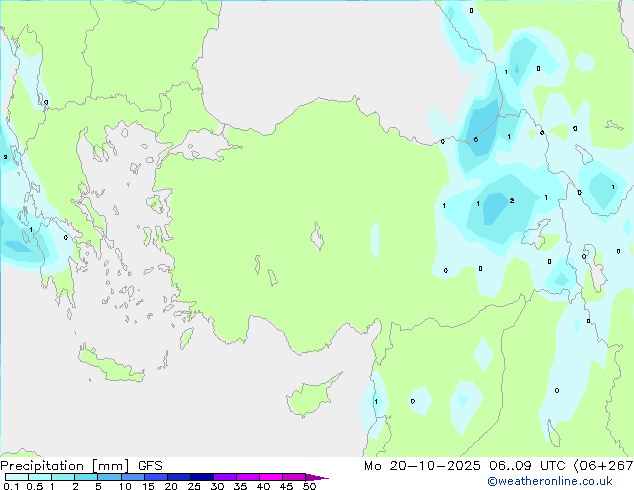Click the '10' legend value
This screenshot has width=634, height=490.
click(125, 486)
